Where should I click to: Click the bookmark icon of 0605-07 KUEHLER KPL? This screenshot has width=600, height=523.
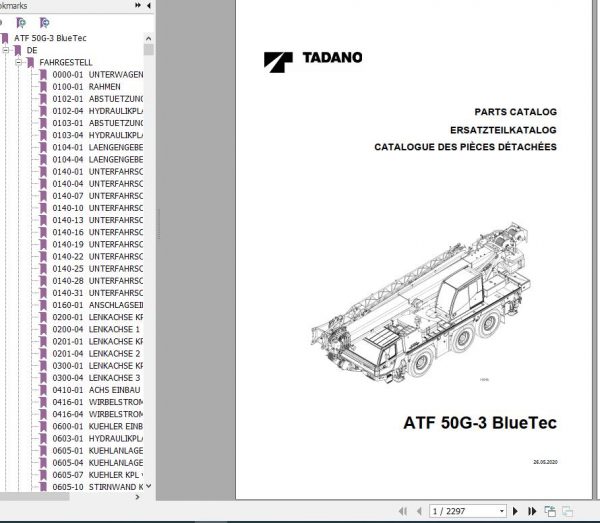pos(43,475)
